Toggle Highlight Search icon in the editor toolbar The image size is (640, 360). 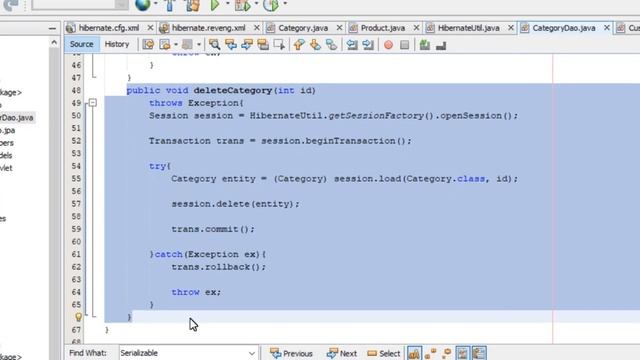263,44
